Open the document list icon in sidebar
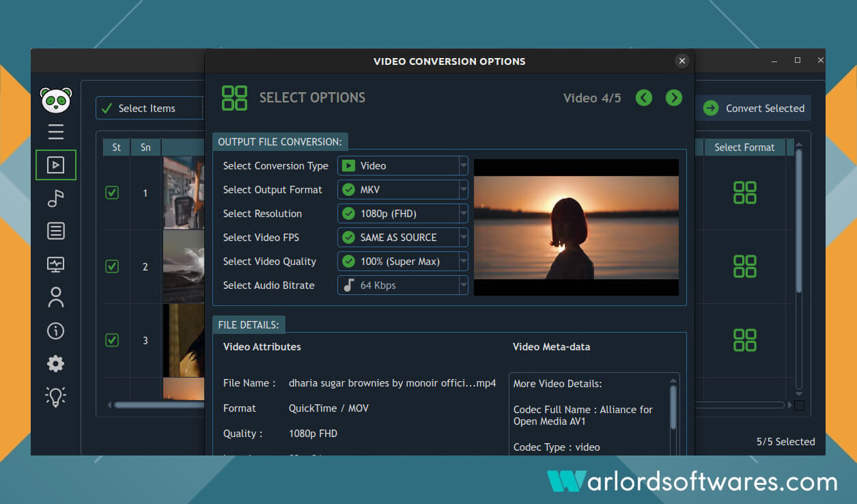857x504 pixels. [55, 231]
